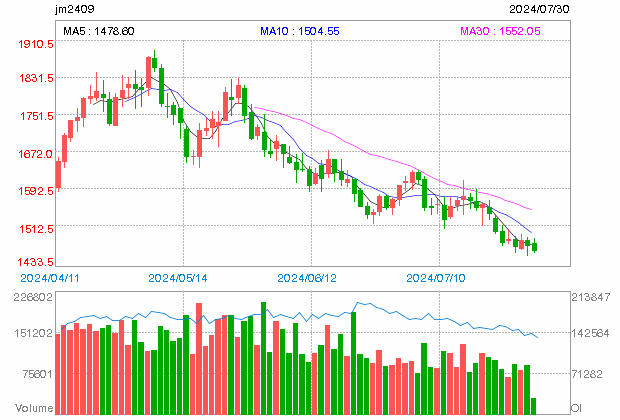
Task: Click the 71282 open interest label
Action: (x=587, y=374)
